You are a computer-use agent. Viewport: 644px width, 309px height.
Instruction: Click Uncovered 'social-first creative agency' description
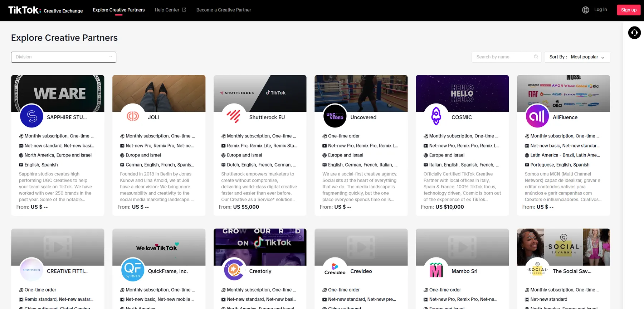pyautogui.click(x=360, y=187)
